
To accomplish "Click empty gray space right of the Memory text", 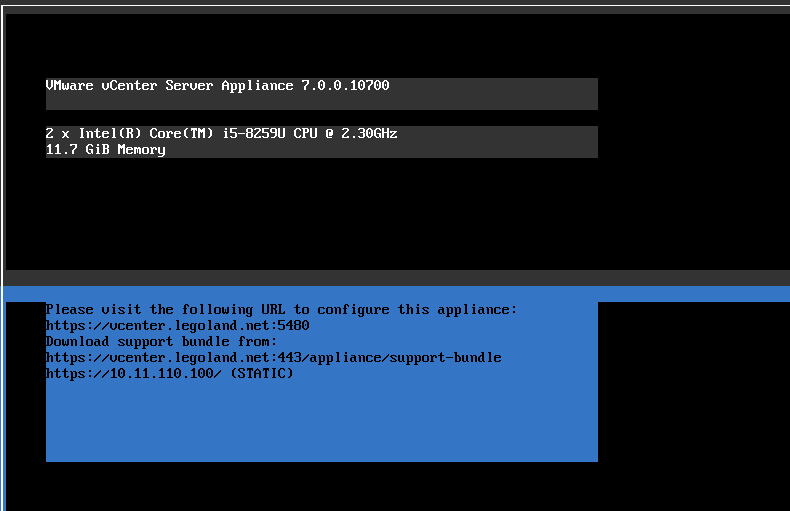I will 400,150.
